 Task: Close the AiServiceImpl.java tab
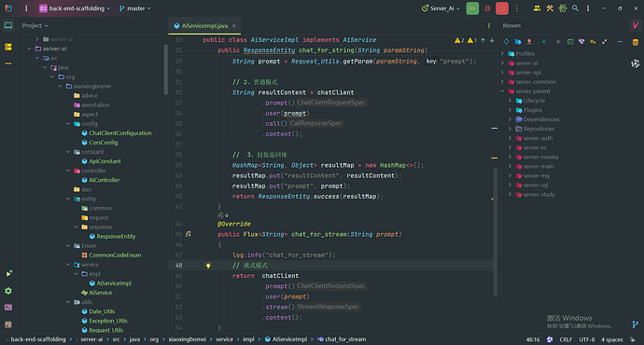point(234,25)
